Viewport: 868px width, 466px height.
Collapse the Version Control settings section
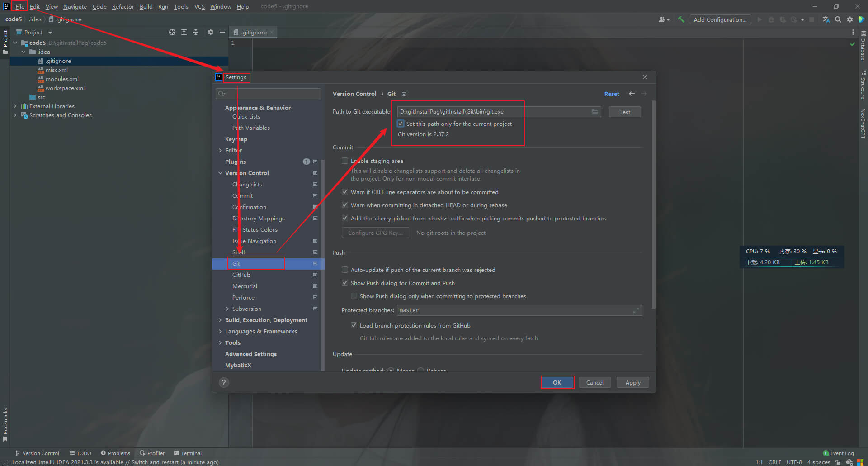coord(220,173)
